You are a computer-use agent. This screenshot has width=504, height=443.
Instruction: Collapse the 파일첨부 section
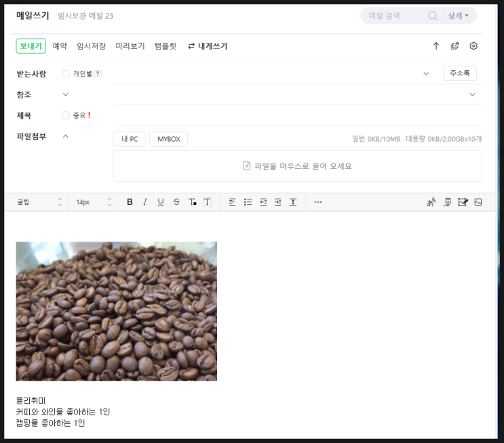click(x=66, y=136)
